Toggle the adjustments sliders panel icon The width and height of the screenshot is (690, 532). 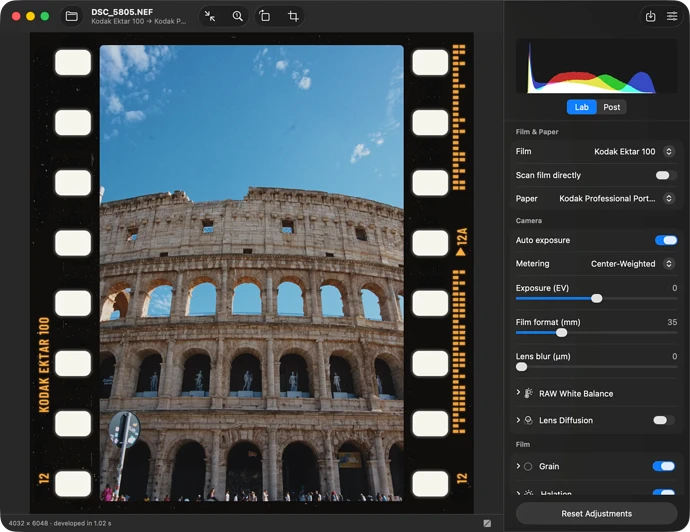coord(672,16)
